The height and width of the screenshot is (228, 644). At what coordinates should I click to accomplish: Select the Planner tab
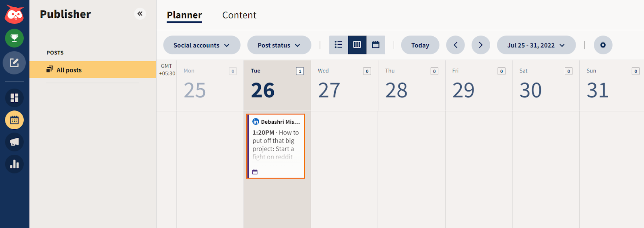click(184, 15)
